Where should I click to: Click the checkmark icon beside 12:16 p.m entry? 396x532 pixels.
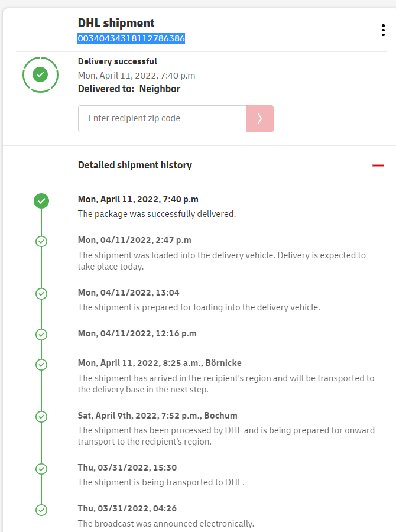[41, 334]
